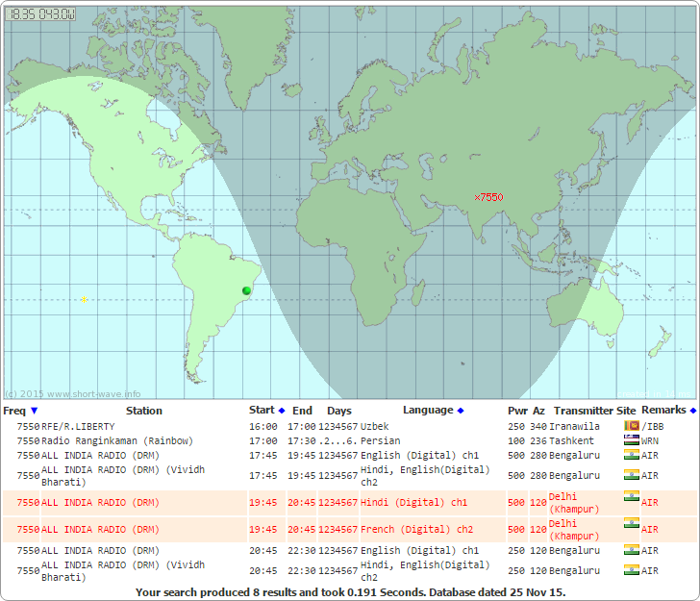Click the Pwr column header
The height and width of the screenshot is (601, 700).
pos(518,411)
